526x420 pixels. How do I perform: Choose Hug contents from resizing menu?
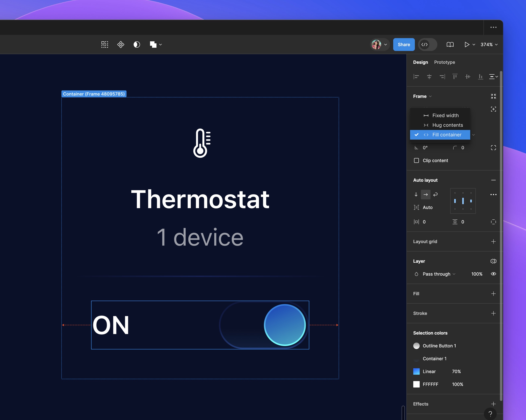[447, 125]
